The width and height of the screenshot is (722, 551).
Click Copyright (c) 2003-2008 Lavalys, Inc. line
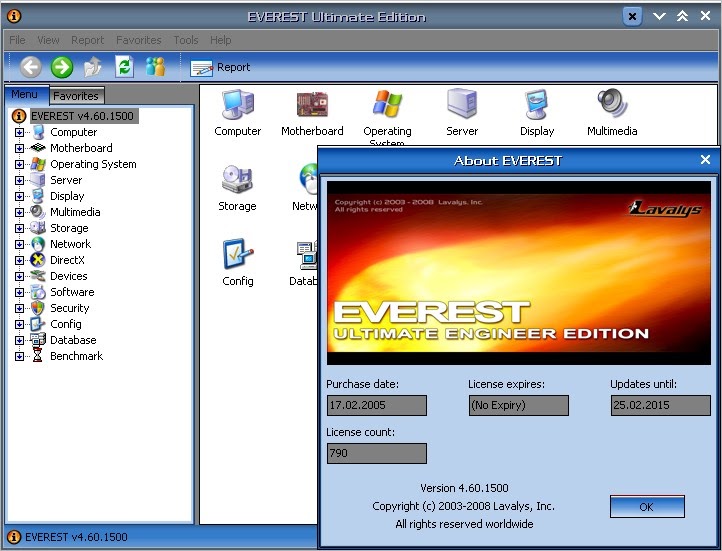(463, 506)
